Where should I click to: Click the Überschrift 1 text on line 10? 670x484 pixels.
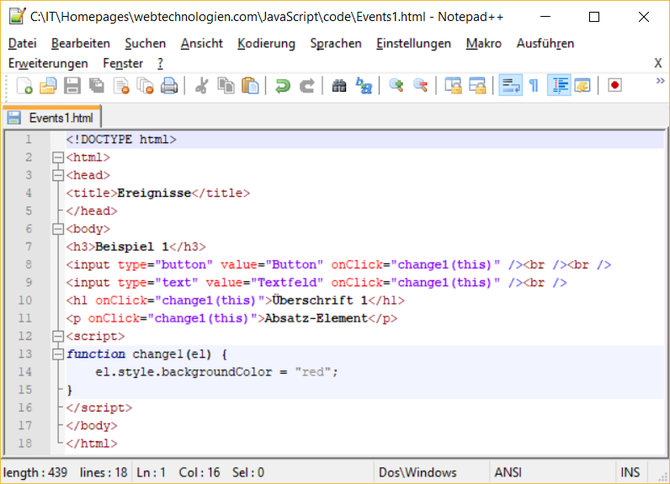point(320,300)
